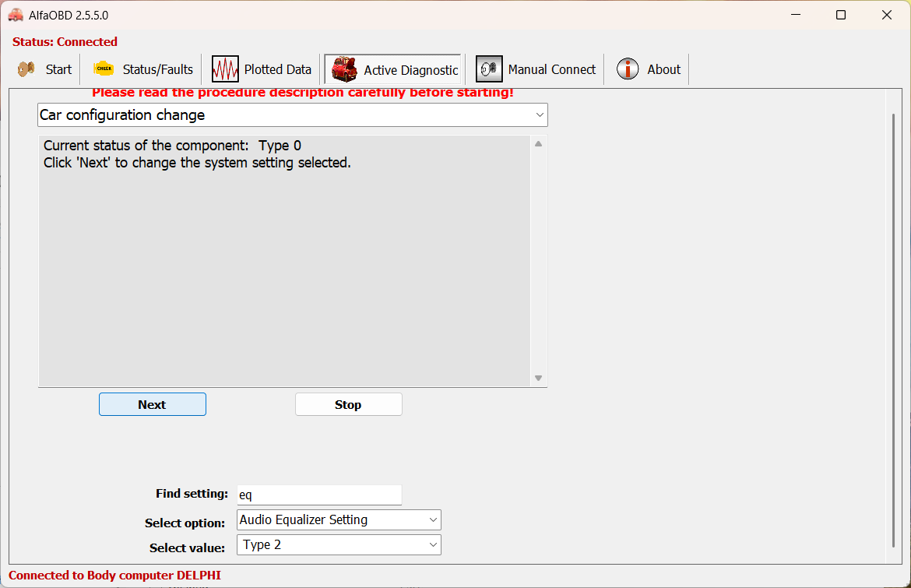Click the Manual Connect plug icon
This screenshot has width=911, height=588.
pos(489,69)
